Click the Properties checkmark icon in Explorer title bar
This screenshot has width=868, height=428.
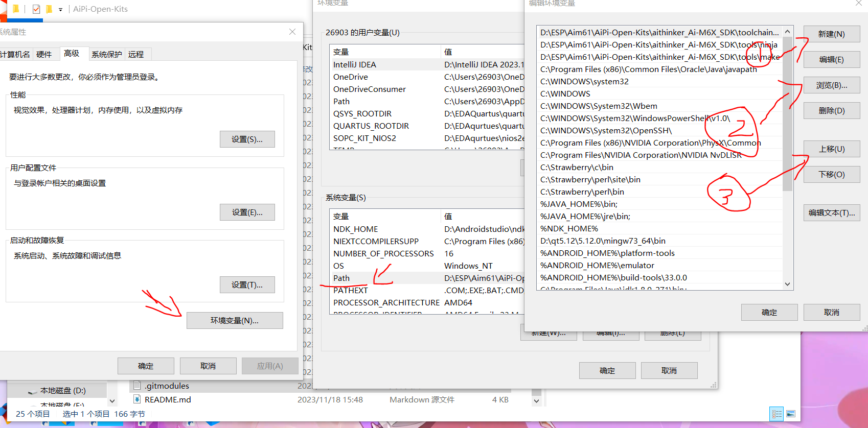(x=36, y=9)
